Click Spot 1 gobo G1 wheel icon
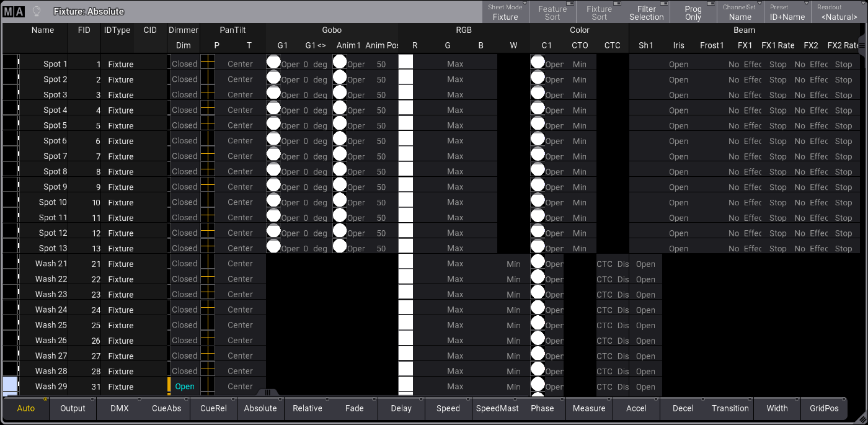 273,61
